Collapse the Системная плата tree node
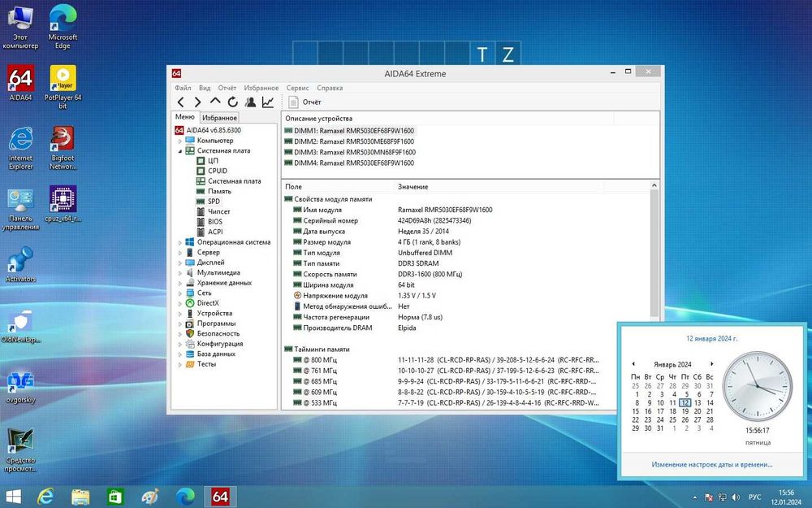The width and height of the screenshot is (812, 508). pos(180,151)
